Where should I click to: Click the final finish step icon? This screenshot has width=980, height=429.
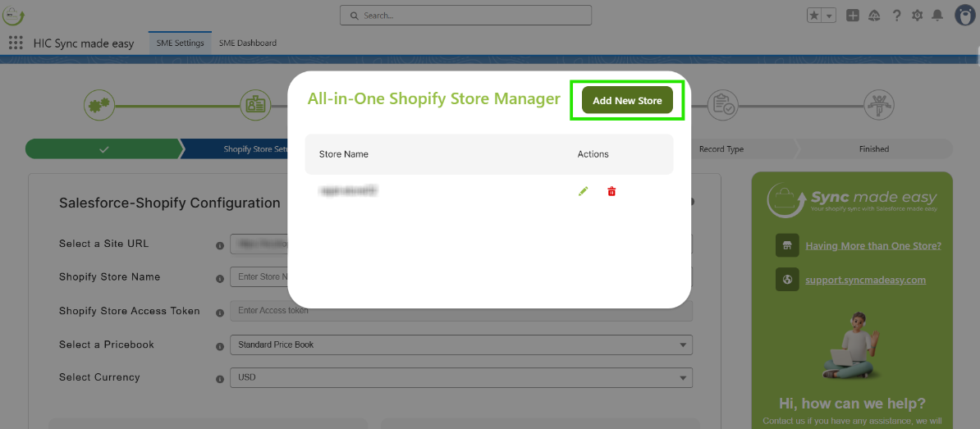tap(879, 106)
